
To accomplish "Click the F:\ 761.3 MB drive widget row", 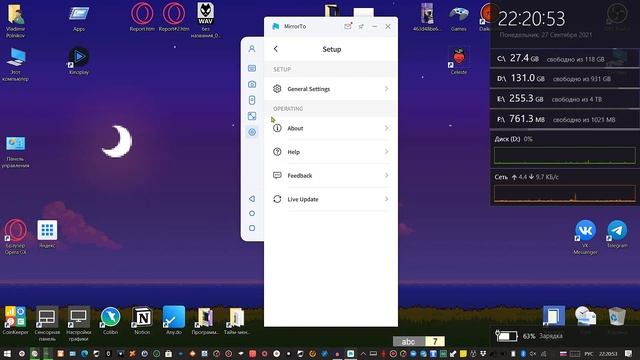I will 565,119.
